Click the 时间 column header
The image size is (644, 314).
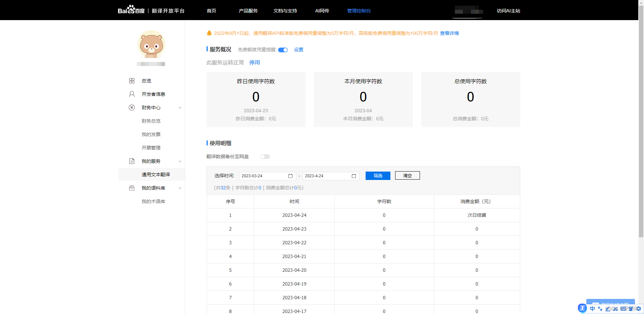click(x=294, y=201)
